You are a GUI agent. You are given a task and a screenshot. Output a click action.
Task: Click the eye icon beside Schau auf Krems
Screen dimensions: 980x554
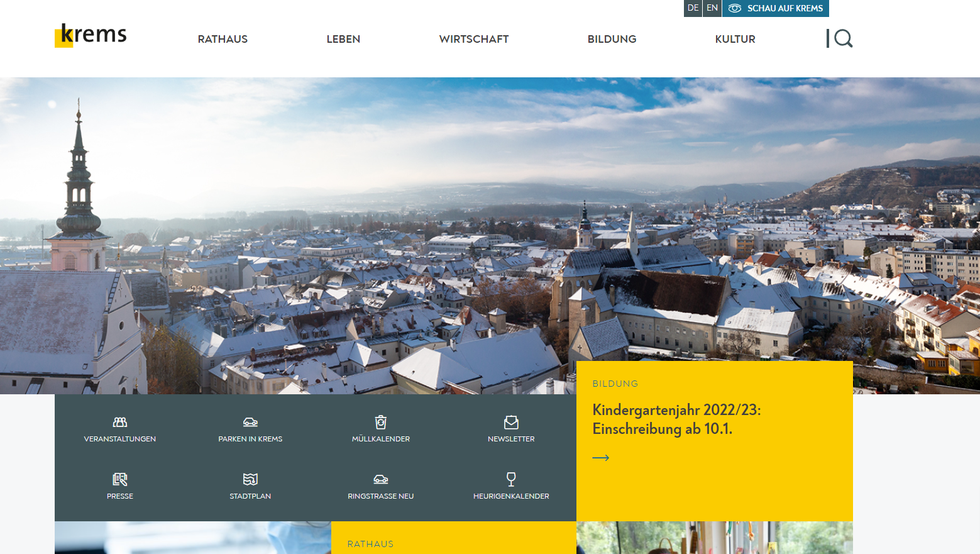pyautogui.click(x=734, y=8)
